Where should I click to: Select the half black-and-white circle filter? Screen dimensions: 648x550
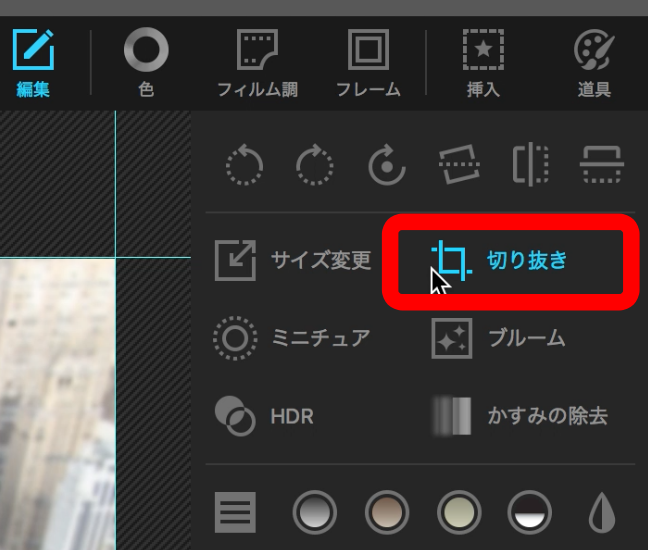tap(529, 512)
